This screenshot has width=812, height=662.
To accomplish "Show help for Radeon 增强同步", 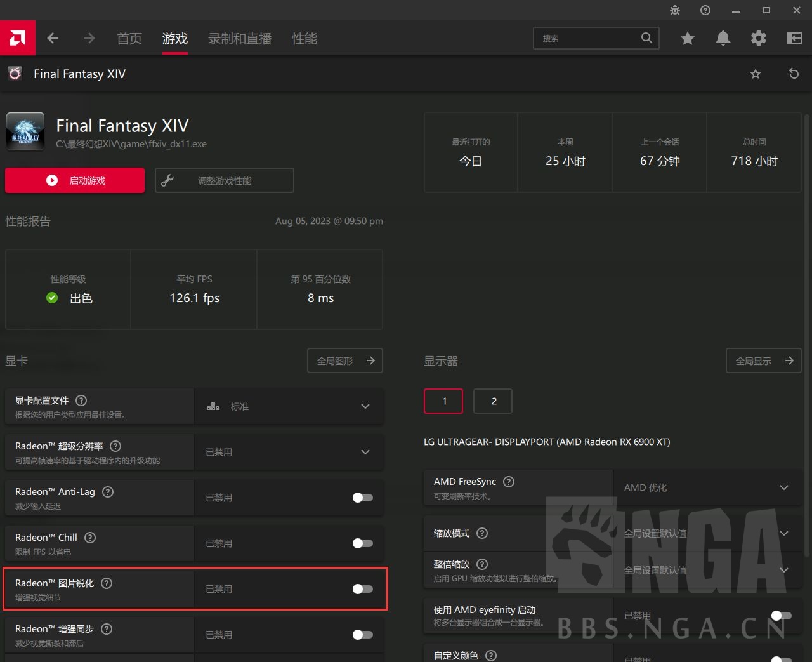I will (107, 629).
